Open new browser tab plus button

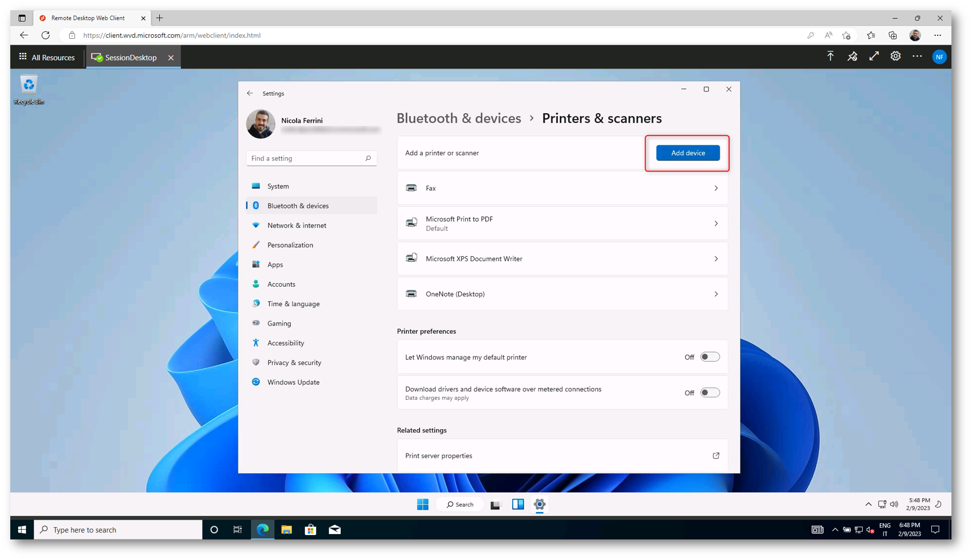[160, 18]
